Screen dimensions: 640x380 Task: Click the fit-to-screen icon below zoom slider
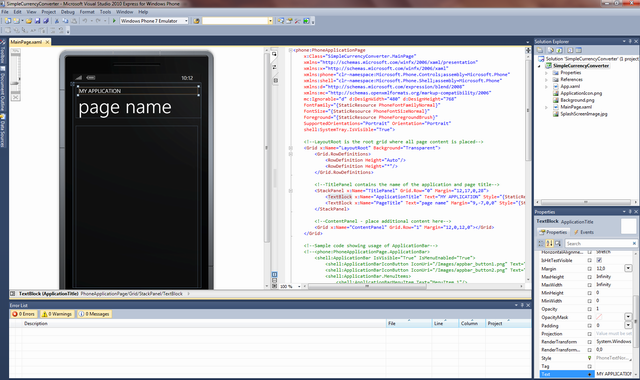pos(16,98)
